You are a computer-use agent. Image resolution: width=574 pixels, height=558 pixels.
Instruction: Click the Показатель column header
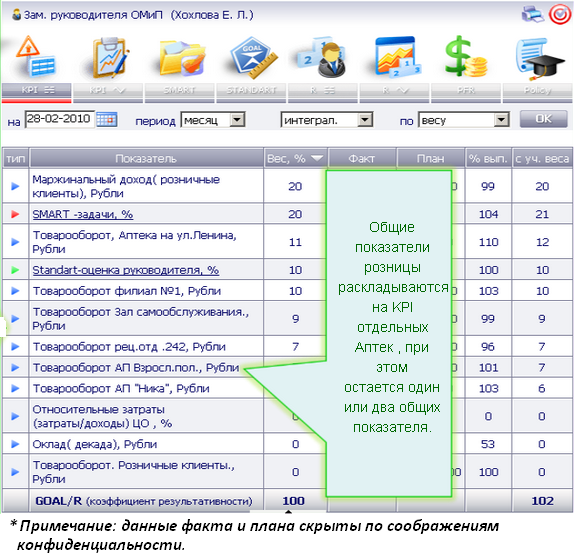click(x=146, y=158)
